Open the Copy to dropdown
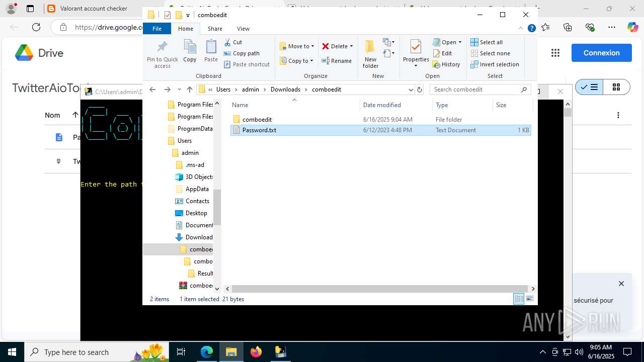 coord(296,61)
